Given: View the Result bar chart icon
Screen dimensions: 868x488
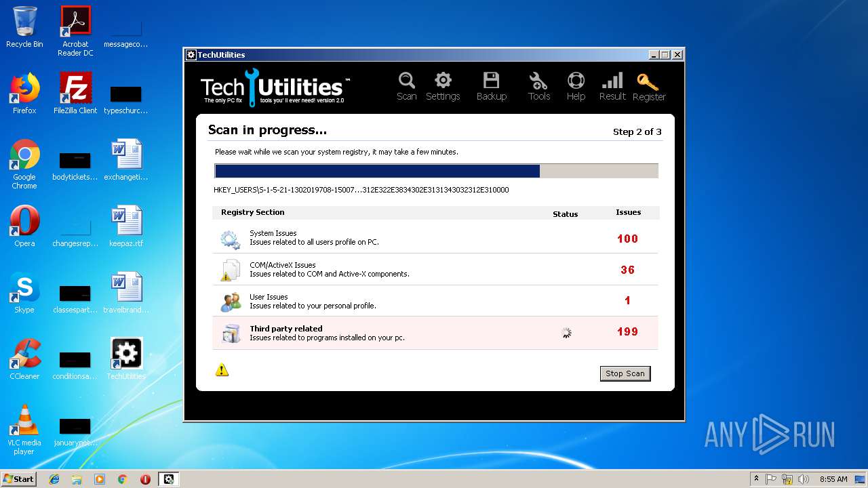Looking at the screenshot, I should [612, 87].
